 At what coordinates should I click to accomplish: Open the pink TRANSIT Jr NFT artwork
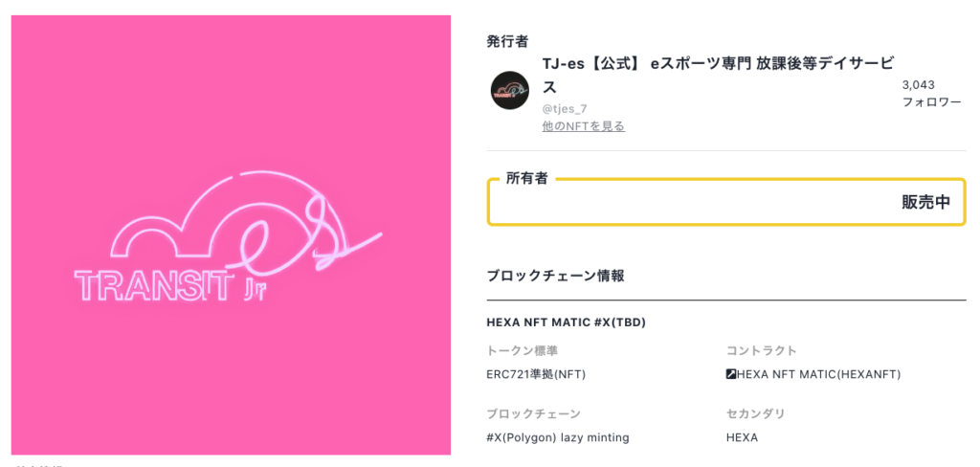pyautogui.click(x=231, y=234)
